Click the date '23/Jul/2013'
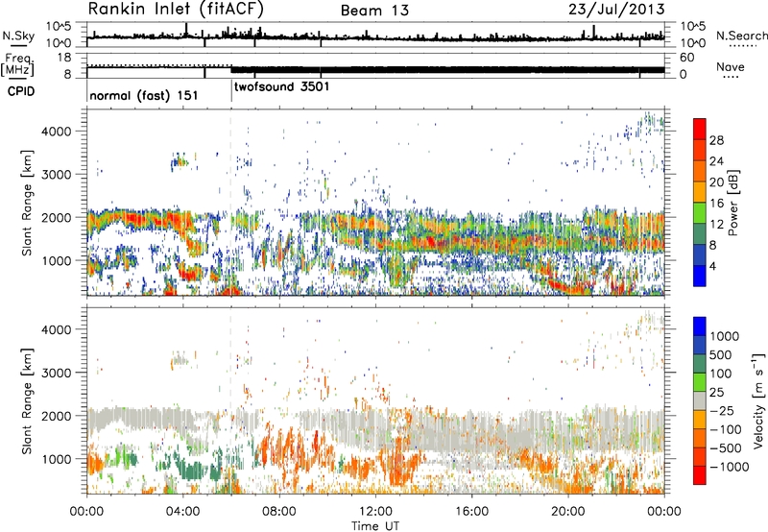This screenshot has width=768, height=532. click(616, 10)
